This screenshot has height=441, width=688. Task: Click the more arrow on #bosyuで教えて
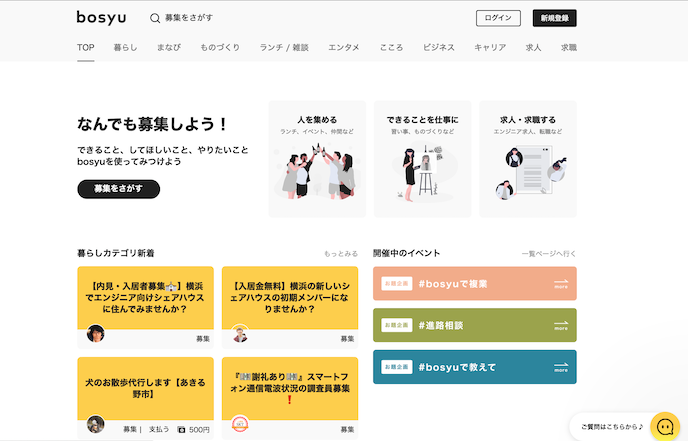(x=560, y=367)
